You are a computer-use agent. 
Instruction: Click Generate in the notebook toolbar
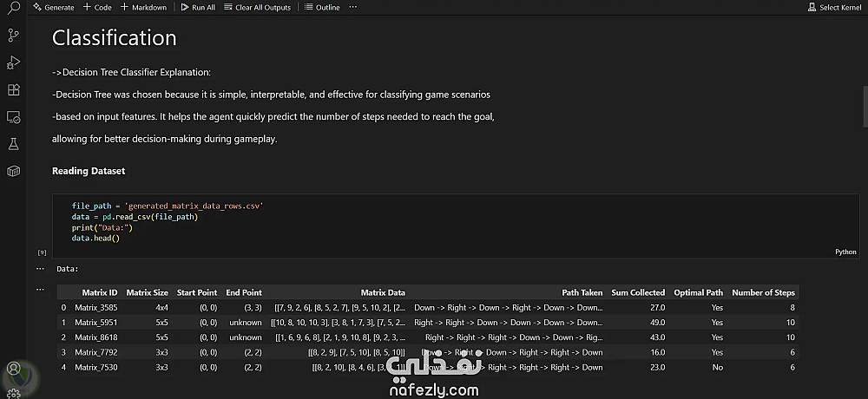click(x=54, y=7)
